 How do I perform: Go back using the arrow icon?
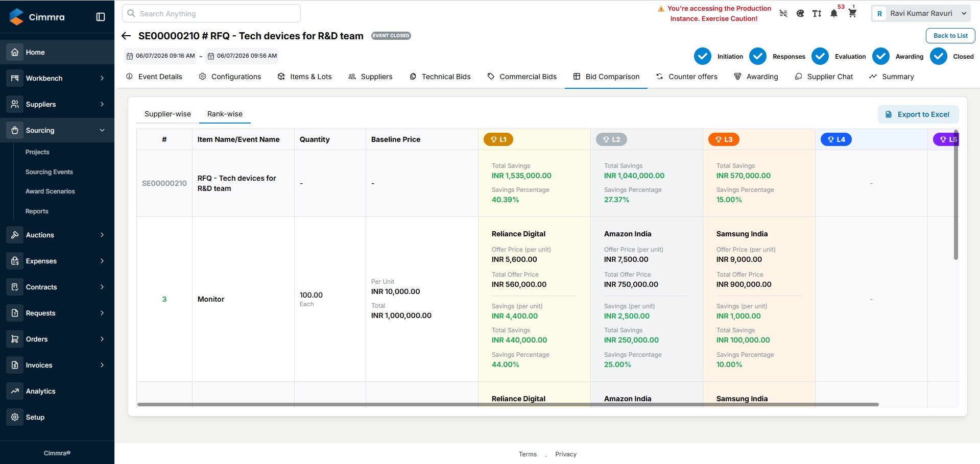click(x=126, y=36)
